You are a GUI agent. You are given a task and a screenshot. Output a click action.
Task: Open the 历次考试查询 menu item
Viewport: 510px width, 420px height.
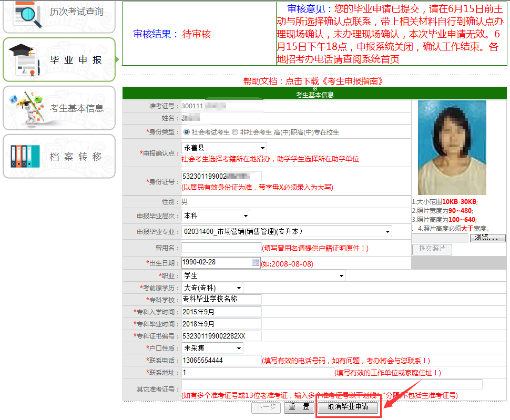[76, 12]
